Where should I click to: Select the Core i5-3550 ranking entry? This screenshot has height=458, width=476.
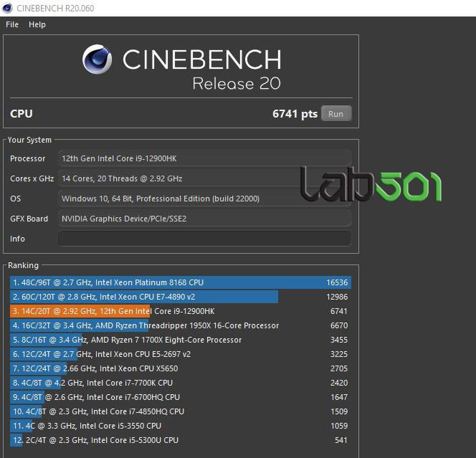coord(179,426)
